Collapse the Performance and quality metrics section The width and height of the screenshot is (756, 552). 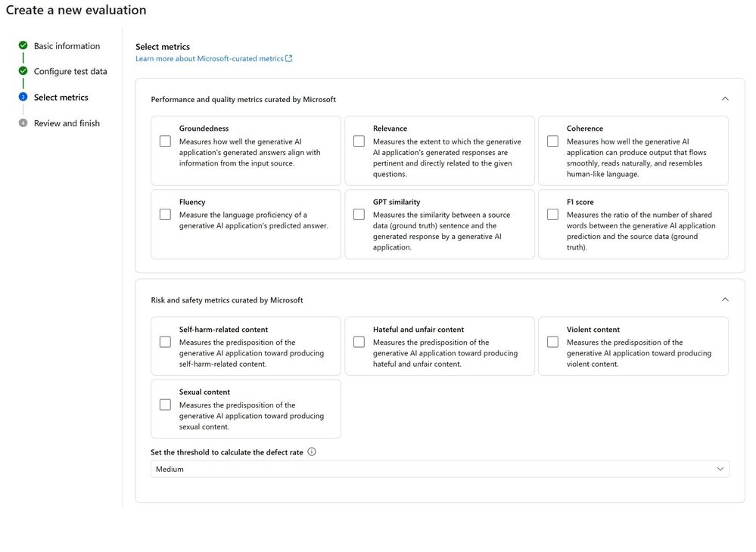pos(725,99)
